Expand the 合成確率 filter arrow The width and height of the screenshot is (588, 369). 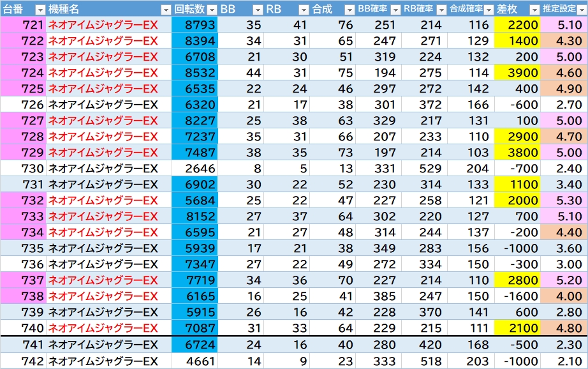point(487,10)
